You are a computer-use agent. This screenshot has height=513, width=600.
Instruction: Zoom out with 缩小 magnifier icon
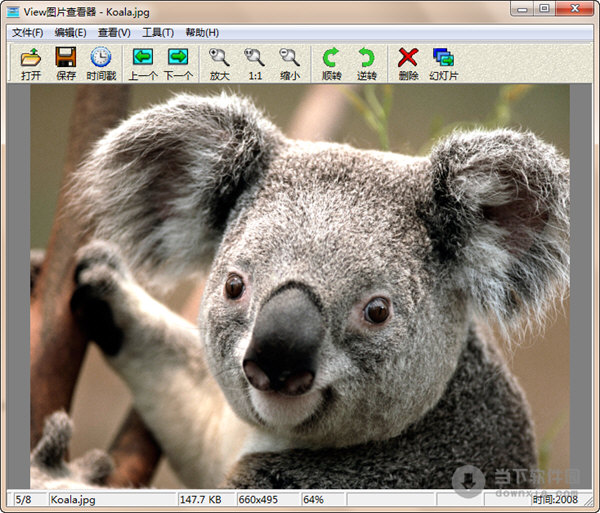(290, 57)
